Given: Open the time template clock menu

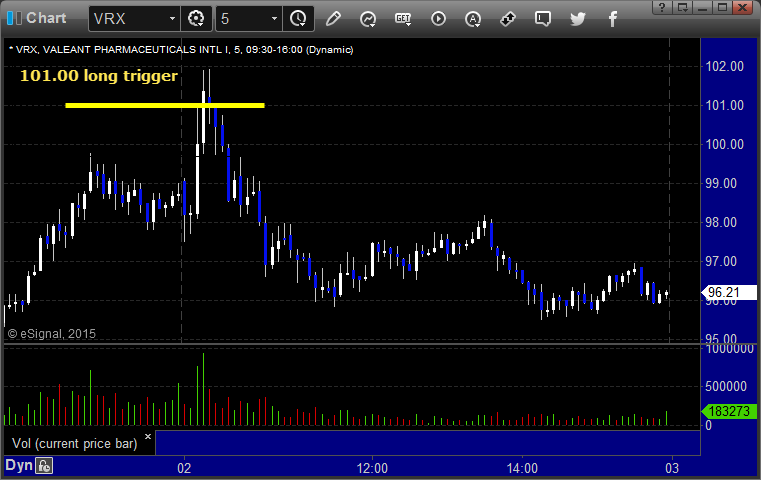Looking at the screenshot, I should [298, 19].
